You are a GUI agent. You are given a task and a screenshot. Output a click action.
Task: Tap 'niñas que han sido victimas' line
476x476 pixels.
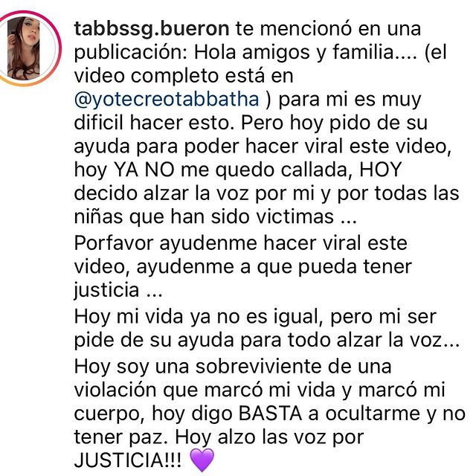tap(215, 217)
